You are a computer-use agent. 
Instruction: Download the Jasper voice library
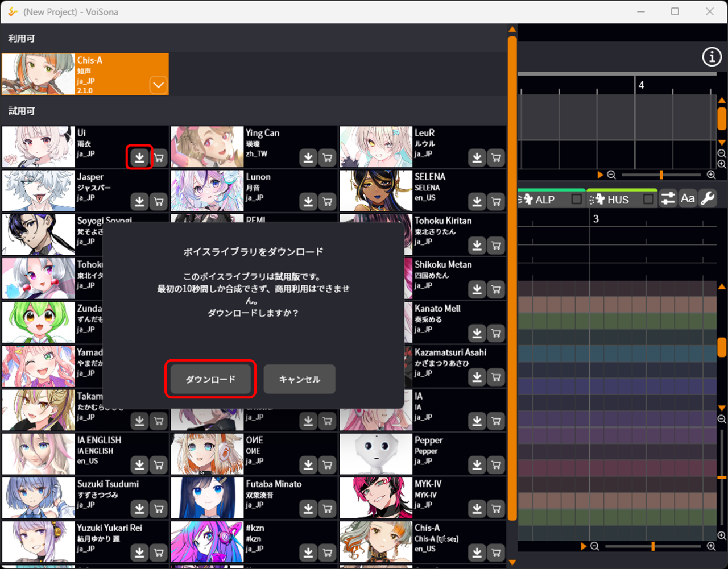click(x=139, y=201)
